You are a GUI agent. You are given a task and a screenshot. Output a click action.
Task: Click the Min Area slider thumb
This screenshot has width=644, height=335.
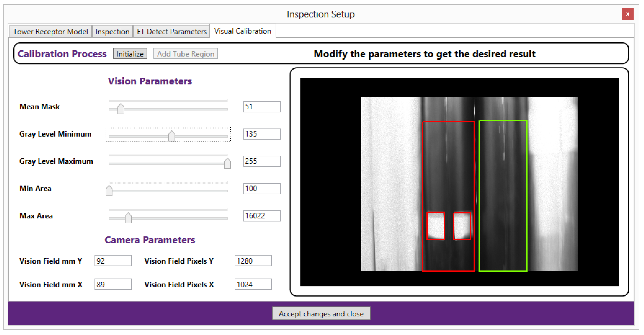[109, 190]
